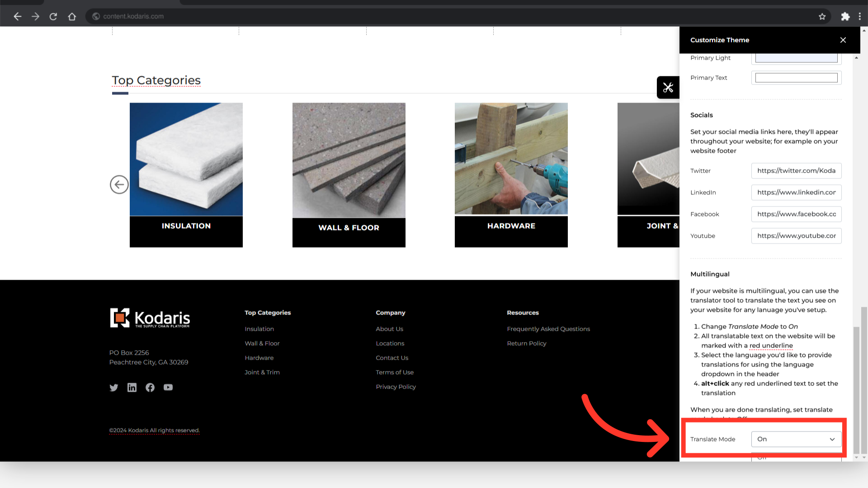The image size is (868, 488).
Task: Click the Twitter icon in footer
Action: coord(114,388)
